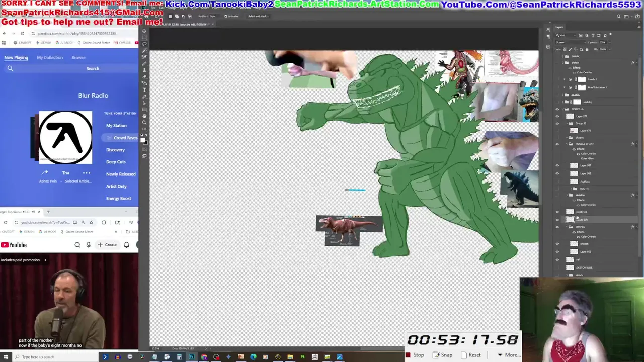644x362 pixels.
Task: Select the Path Selection tool
Action: click(144, 103)
